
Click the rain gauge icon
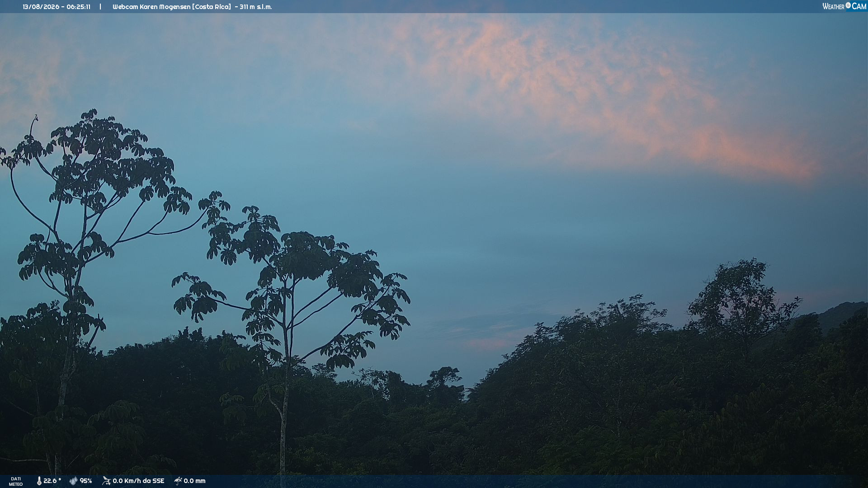coord(178,481)
